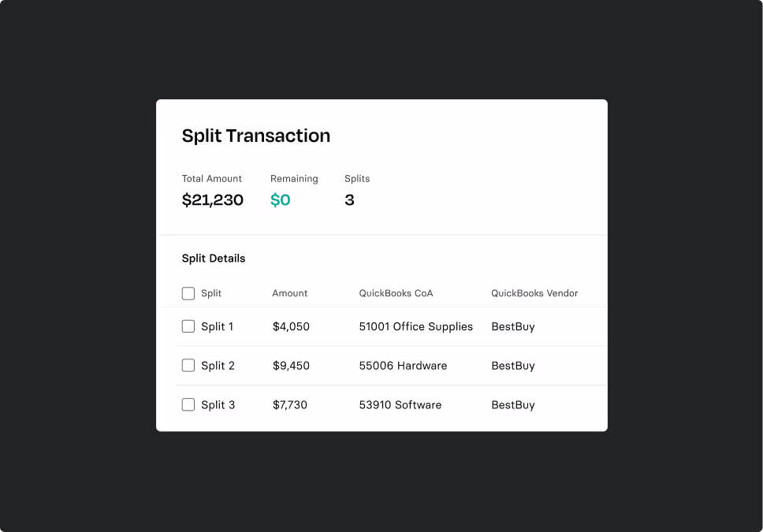Click the QuickBooks Vendor column header

pos(534,293)
